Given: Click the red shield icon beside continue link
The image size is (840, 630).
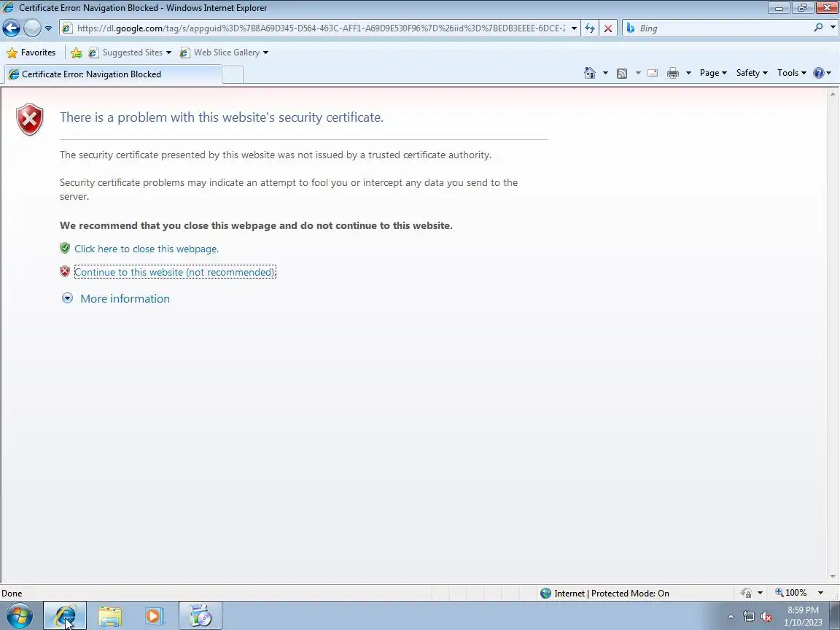Looking at the screenshot, I should (65, 271).
